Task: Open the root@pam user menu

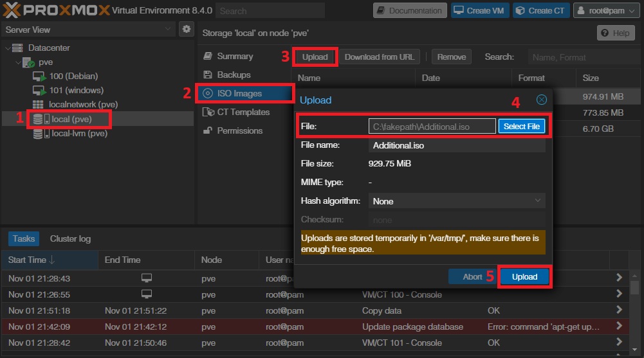Action: tap(606, 11)
